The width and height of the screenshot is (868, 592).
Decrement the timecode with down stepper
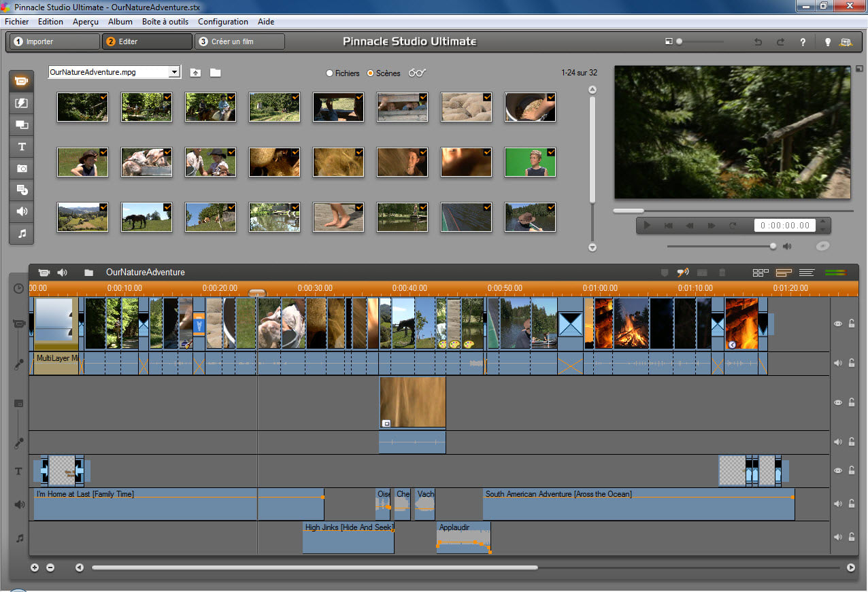(823, 229)
